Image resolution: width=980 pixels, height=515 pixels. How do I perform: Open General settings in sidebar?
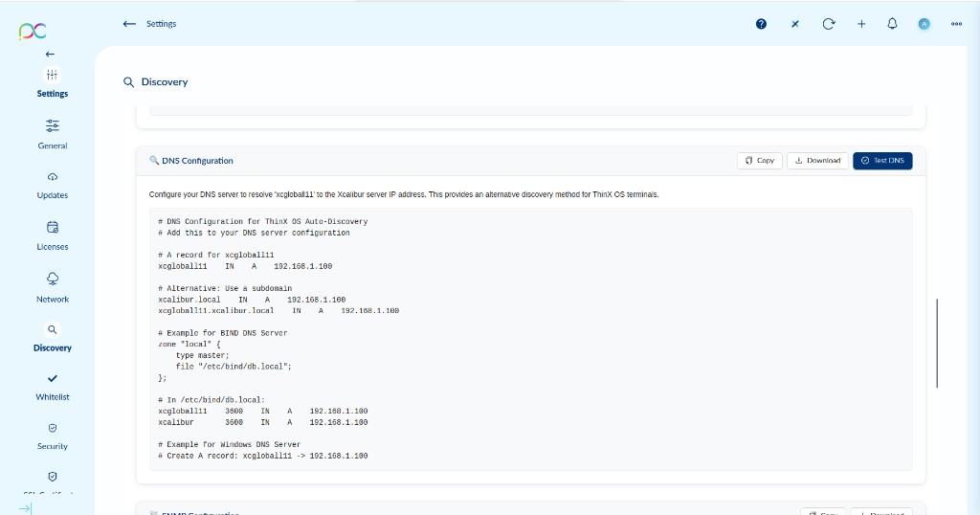pos(53,134)
